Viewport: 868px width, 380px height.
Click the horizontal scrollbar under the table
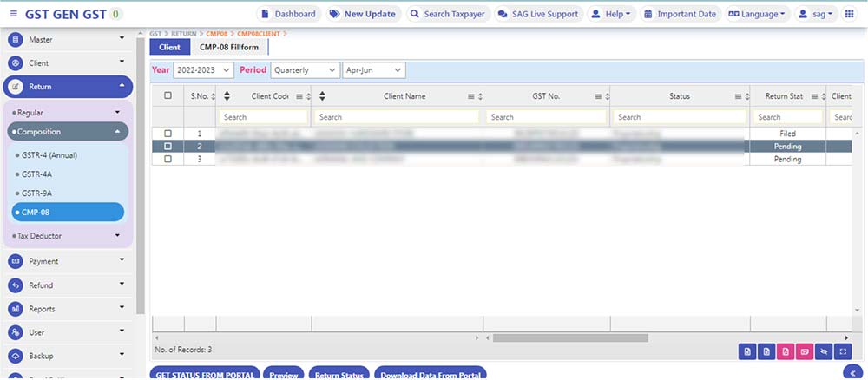click(x=564, y=337)
